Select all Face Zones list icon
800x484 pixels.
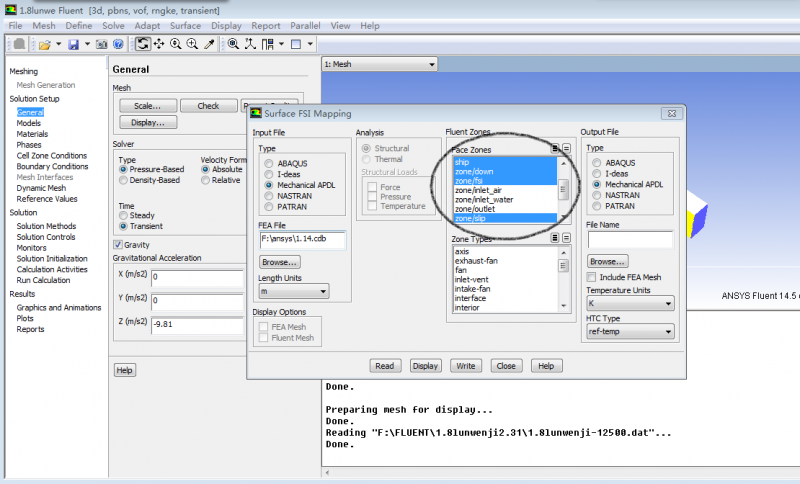coord(555,148)
